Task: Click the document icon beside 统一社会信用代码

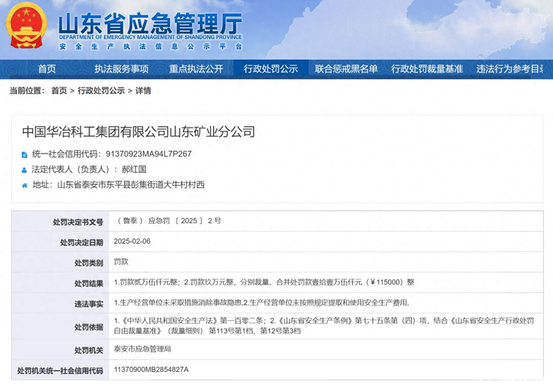Action: 24,154
